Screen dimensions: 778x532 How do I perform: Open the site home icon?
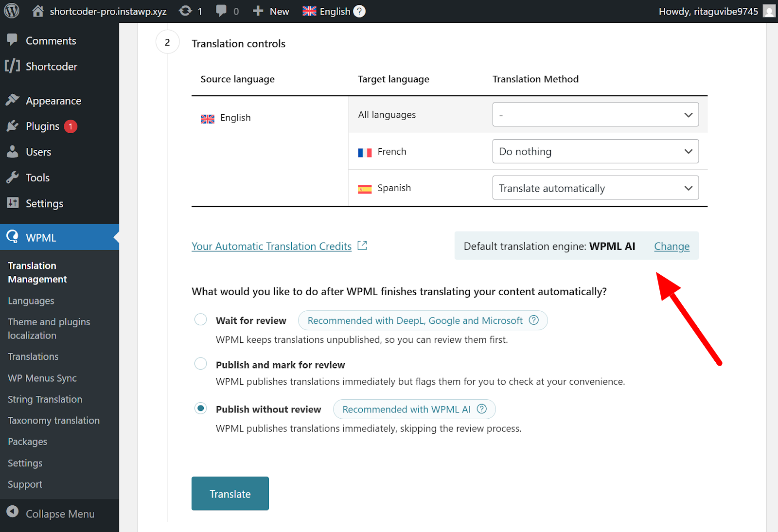tap(38, 11)
